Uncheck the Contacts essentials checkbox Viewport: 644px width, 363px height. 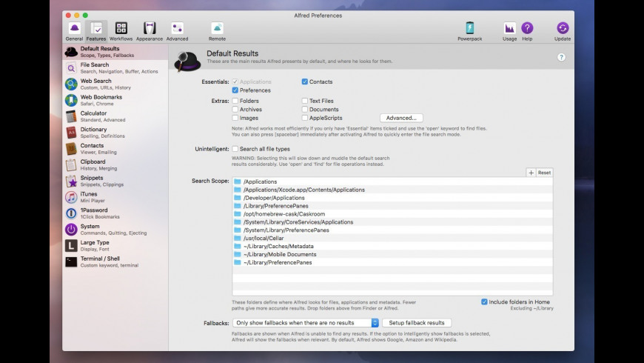(x=304, y=82)
